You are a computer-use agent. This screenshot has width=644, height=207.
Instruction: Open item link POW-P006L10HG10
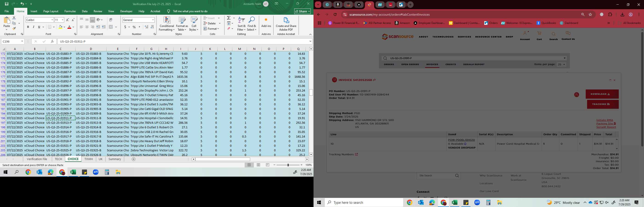[x=461, y=140]
